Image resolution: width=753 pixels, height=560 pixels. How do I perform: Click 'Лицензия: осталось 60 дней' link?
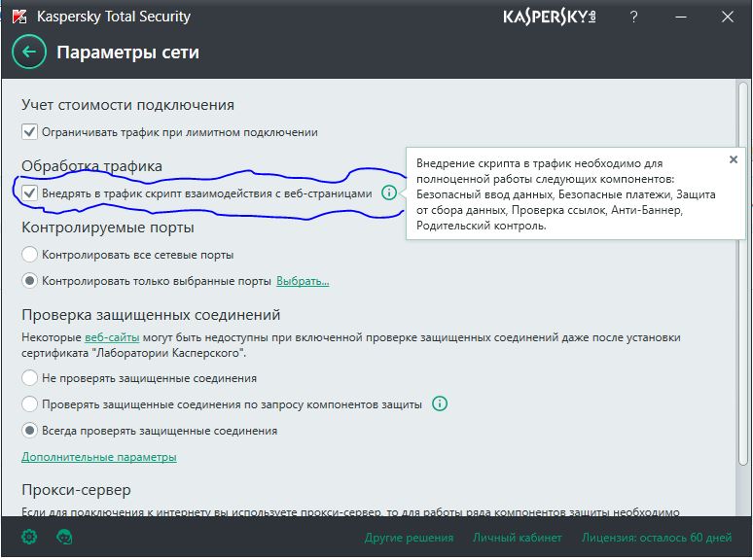click(657, 538)
